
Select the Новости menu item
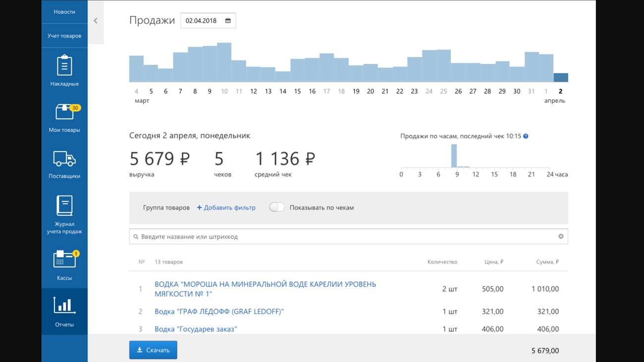[x=64, y=12]
